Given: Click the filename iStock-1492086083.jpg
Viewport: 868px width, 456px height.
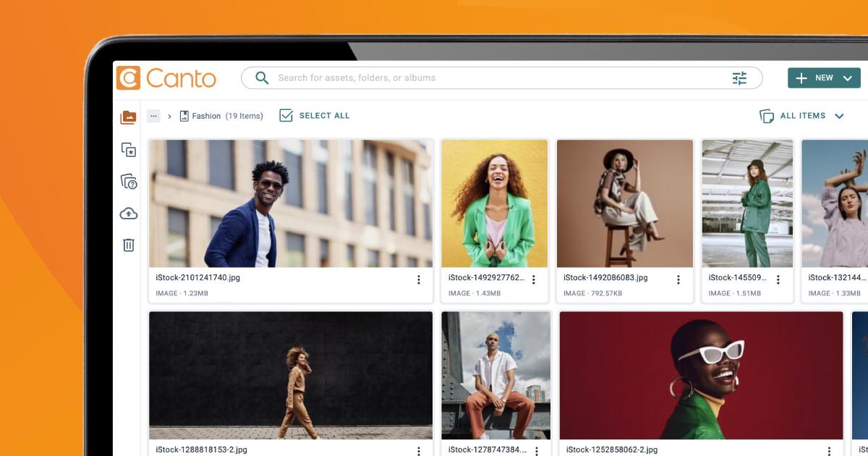Looking at the screenshot, I should 605,277.
